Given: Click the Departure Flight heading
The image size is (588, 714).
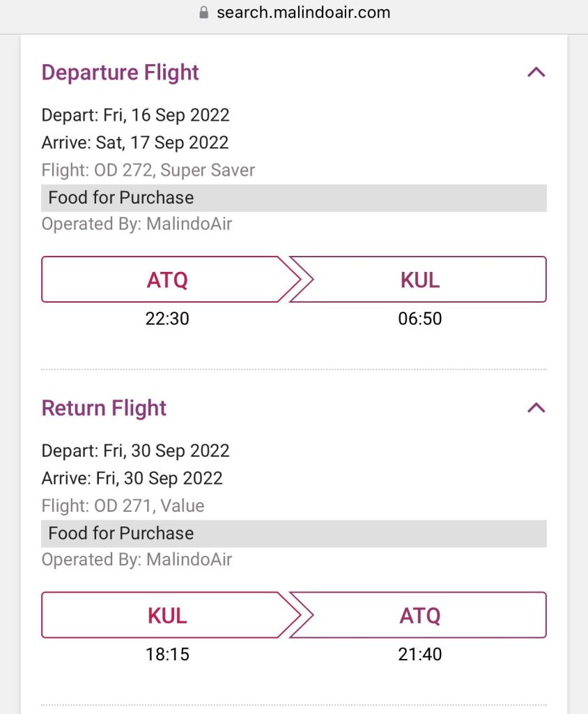Looking at the screenshot, I should [121, 73].
